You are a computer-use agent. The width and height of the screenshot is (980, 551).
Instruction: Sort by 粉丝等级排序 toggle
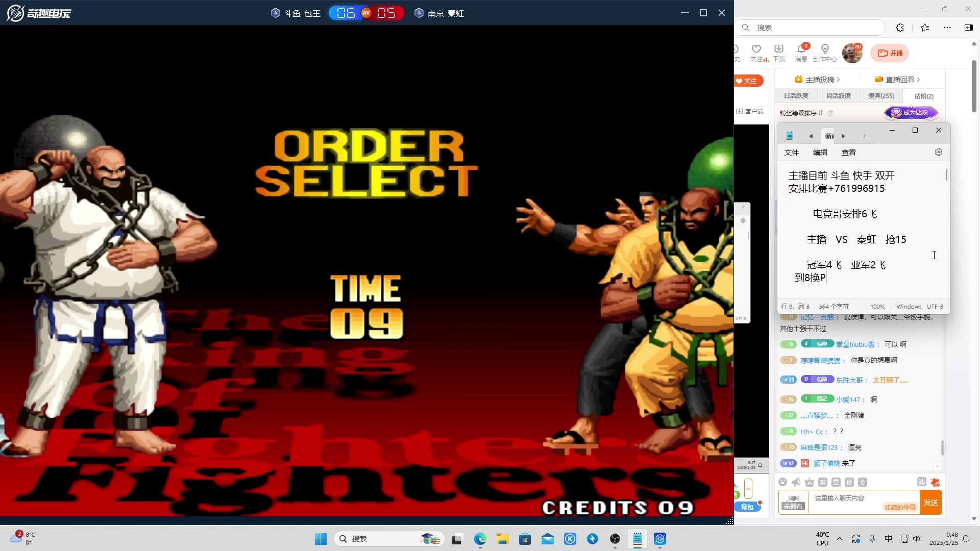click(801, 113)
